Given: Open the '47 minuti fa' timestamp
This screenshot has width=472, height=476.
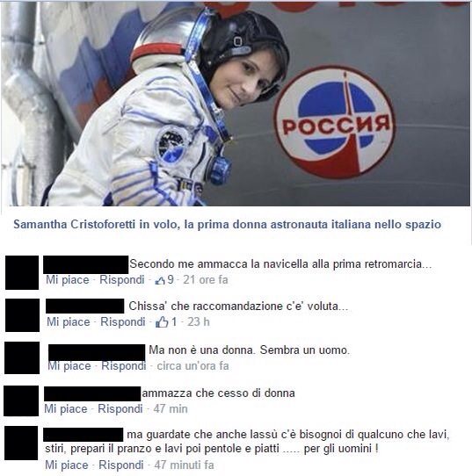Looking at the screenshot, I should pyautogui.click(x=184, y=465).
